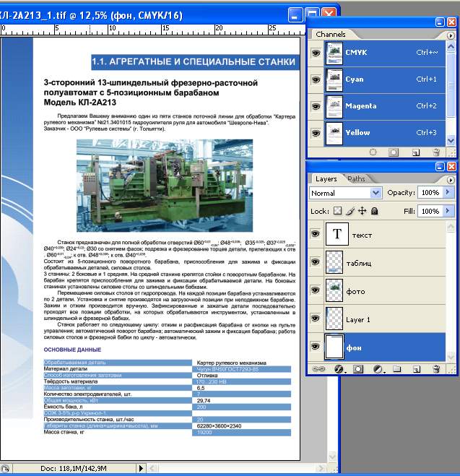Lock transparent pixels icon
The image size is (460, 476).
pyautogui.click(x=337, y=211)
